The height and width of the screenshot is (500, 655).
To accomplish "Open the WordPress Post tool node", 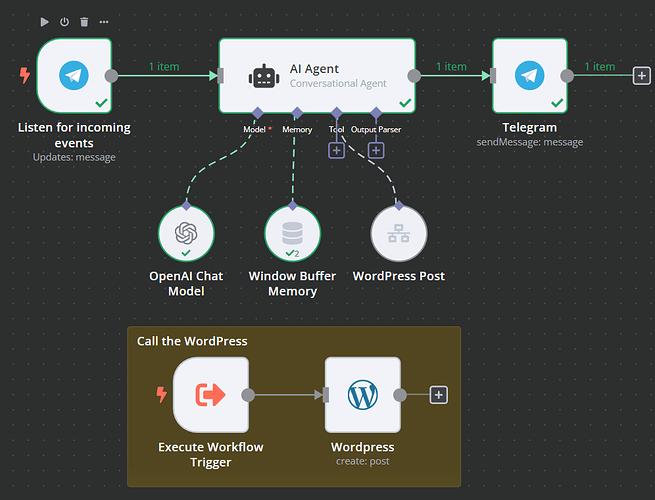I will 399,233.
